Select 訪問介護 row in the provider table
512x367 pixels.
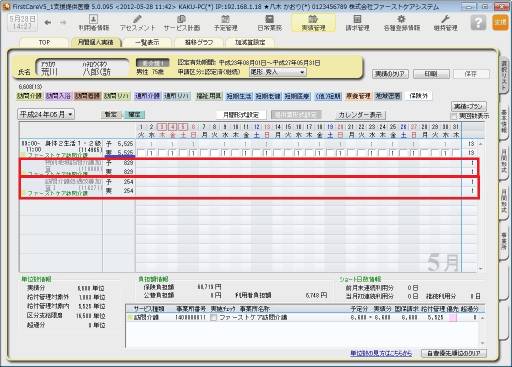click(x=303, y=318)
